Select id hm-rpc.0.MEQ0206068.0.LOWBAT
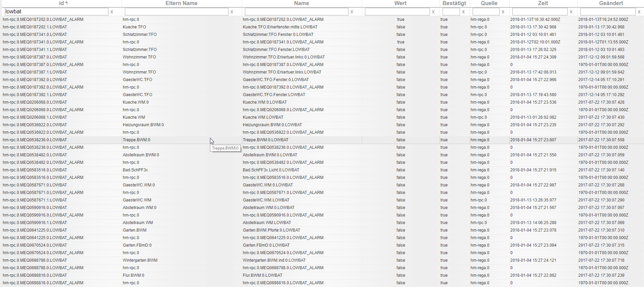Viewport: 644px width, 287px height. tap(35, 102)
